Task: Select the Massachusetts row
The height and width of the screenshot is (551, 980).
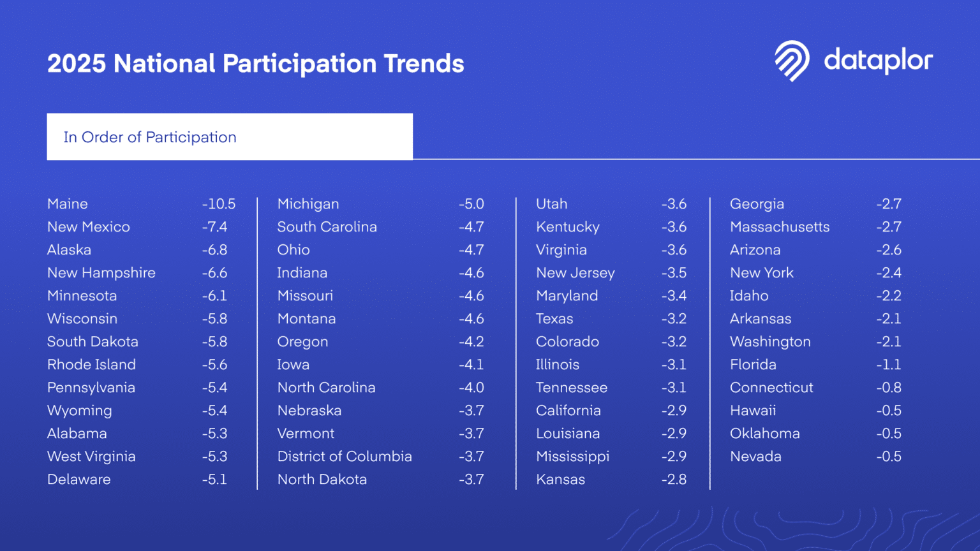Action: 815,227
